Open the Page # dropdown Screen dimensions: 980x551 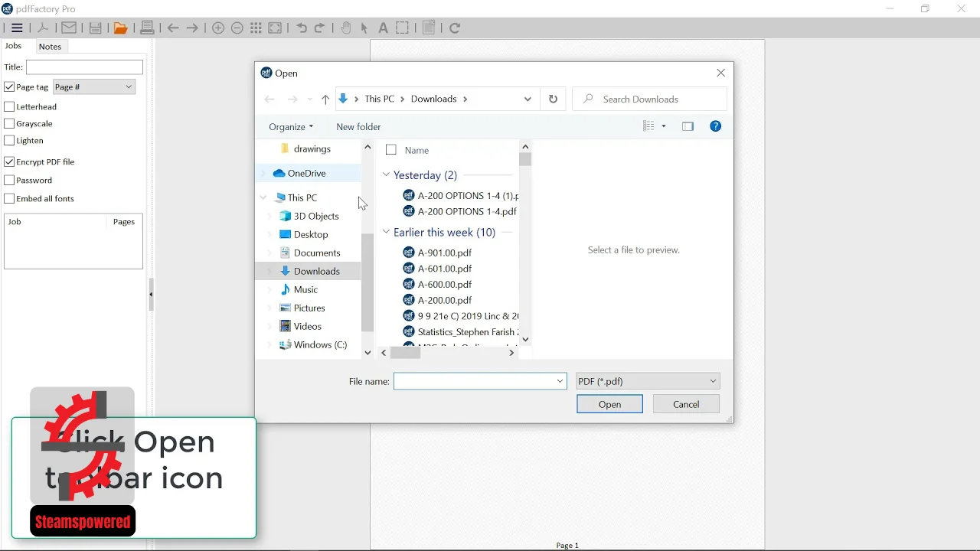[94, 87]
